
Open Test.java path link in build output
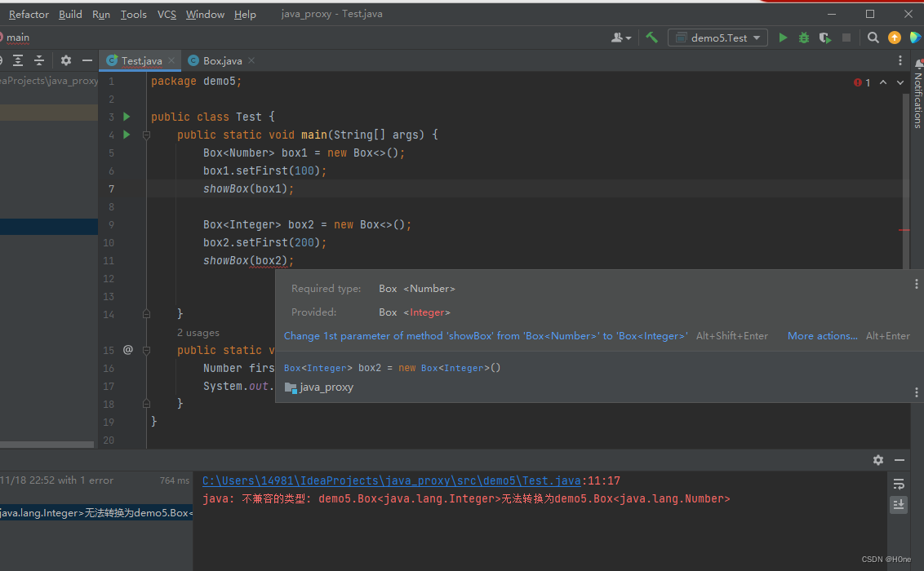[392, 481]
